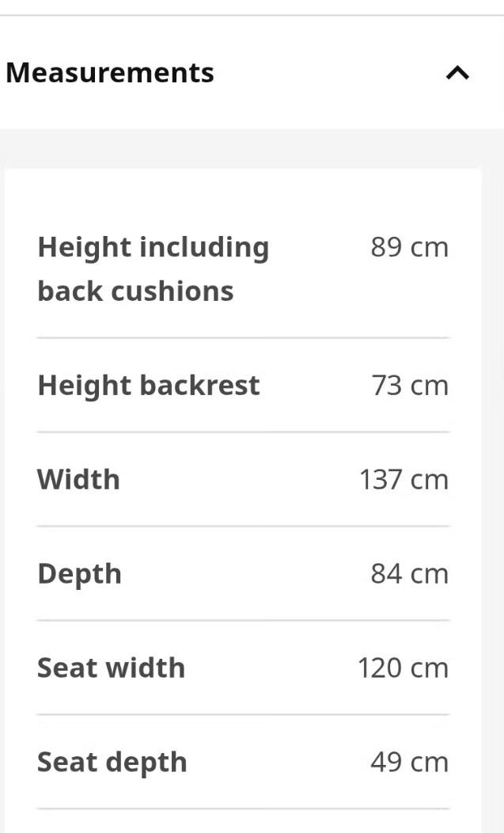Click the word 'Seat' in Seat width

[x=67, y=668]
